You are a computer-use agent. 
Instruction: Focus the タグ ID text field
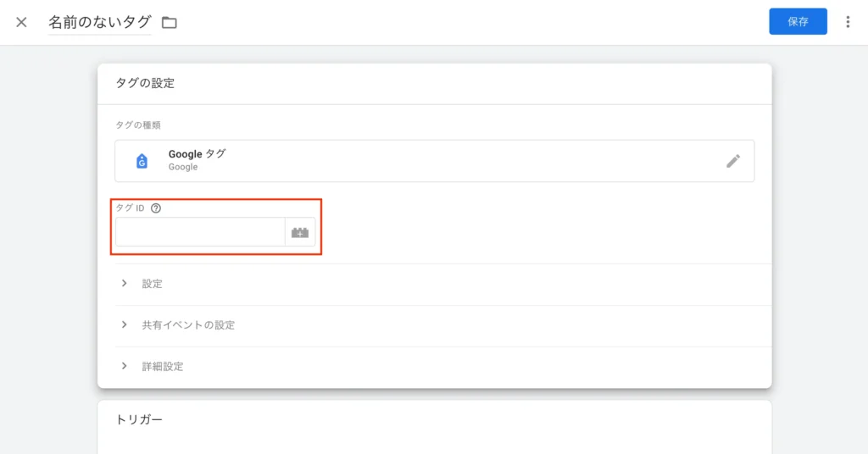[x=200, y=232]
